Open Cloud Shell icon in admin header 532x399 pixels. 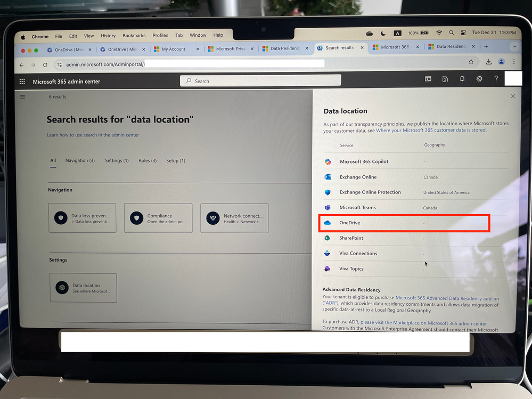428,79
